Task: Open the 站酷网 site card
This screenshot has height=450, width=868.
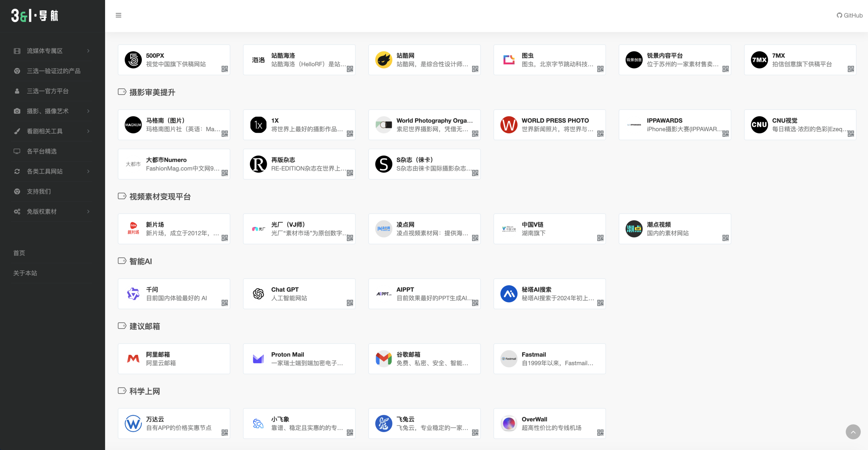Action: pyautogui.click(x=424, y=60)
